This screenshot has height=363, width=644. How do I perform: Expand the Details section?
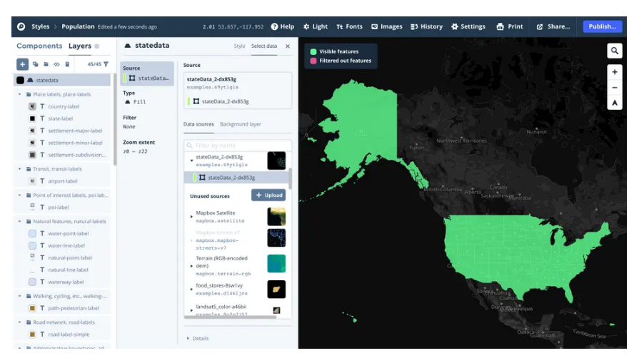198,338
